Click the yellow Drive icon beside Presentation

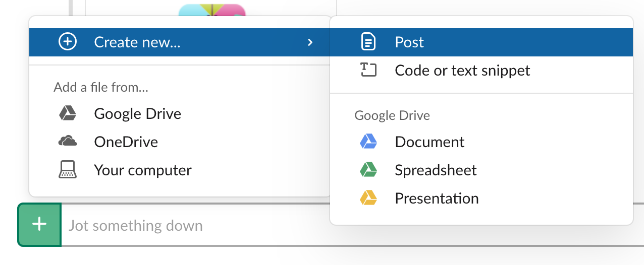(x=368, y=198)
